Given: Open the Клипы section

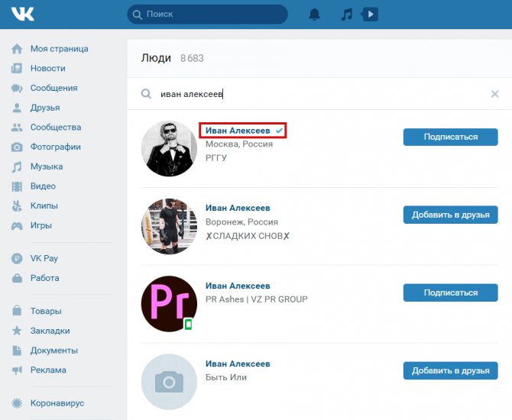Looking at the screenshot, I should coord(45,206).
